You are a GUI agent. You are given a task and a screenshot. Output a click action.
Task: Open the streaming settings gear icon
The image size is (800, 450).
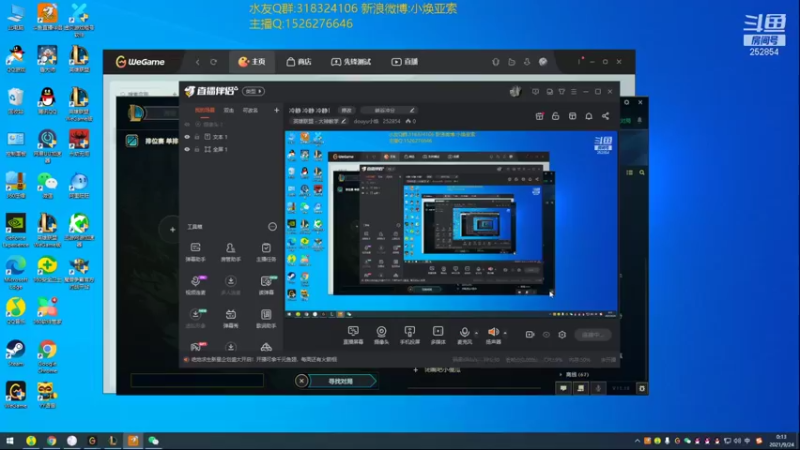click(562, 335)
